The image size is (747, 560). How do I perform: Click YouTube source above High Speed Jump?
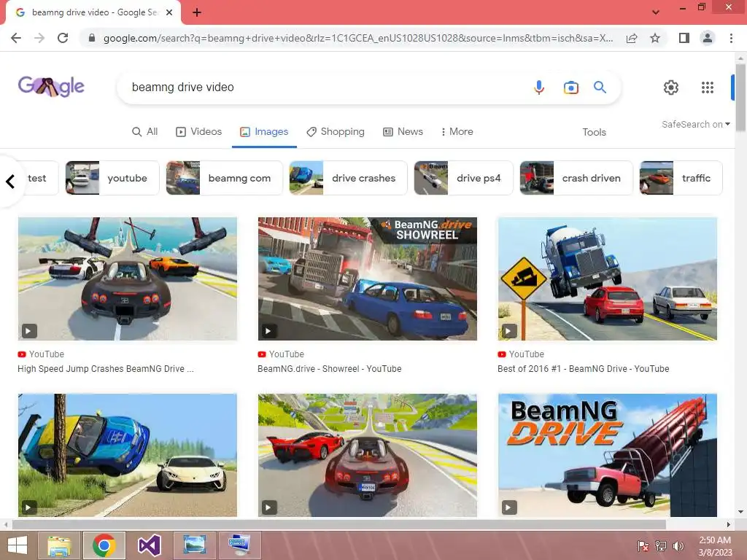[41, 354]
